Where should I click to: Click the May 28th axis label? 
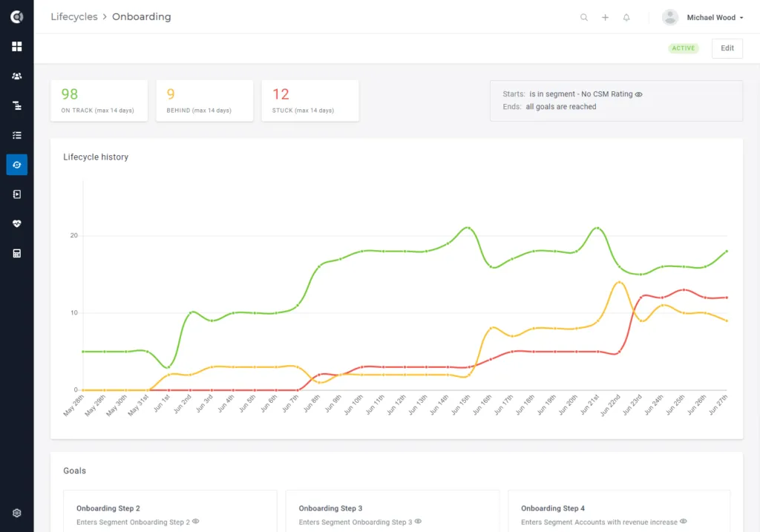(73, 405)
